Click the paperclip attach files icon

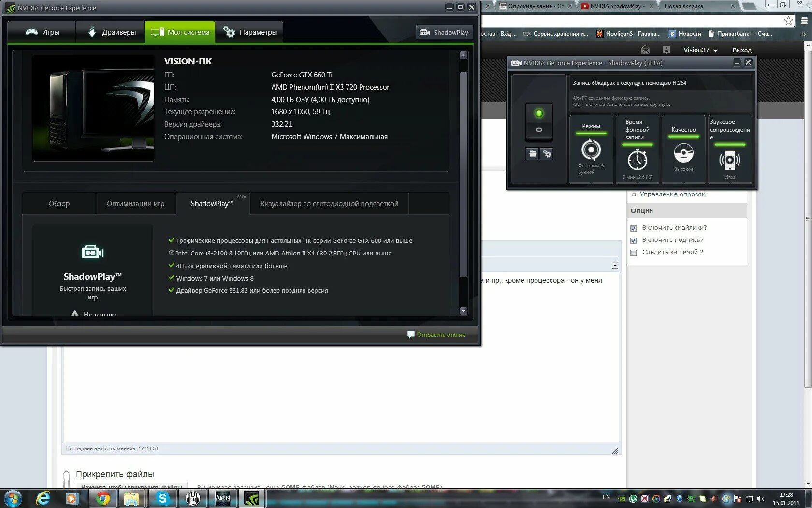pyautogui.click(x=67, y=478)
